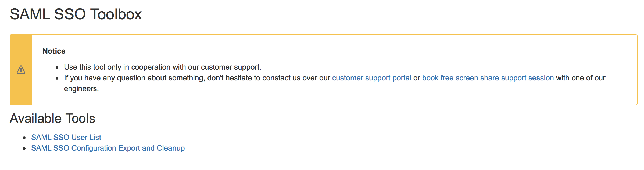Click the bullet dot before Configuration Export and Cleanup
The image size is (644, 170).
[x=24, y=149]
